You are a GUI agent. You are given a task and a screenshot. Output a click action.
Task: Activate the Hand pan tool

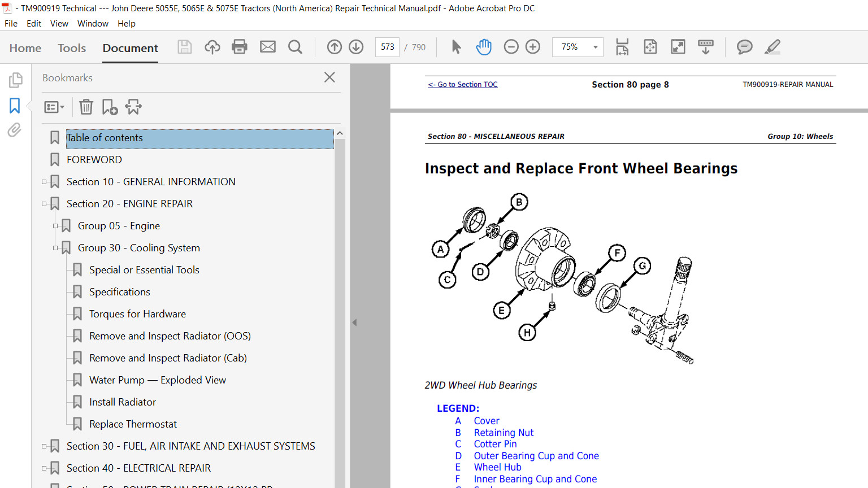point(484,47)
